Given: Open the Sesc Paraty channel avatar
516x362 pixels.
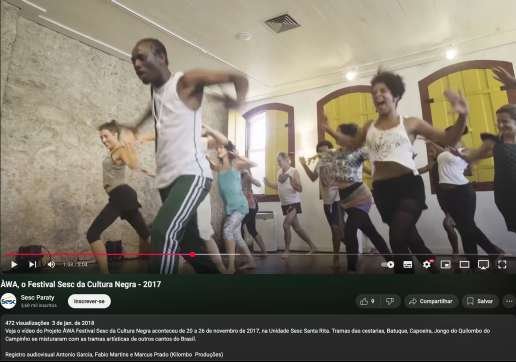Looking at the screenshot, I should (x=8, y=301).
